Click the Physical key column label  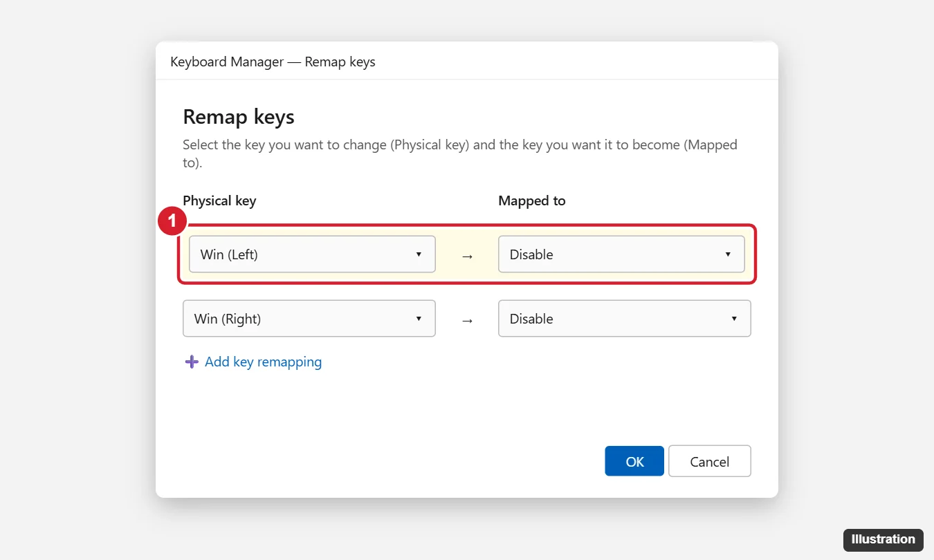(x=219, y=200)
